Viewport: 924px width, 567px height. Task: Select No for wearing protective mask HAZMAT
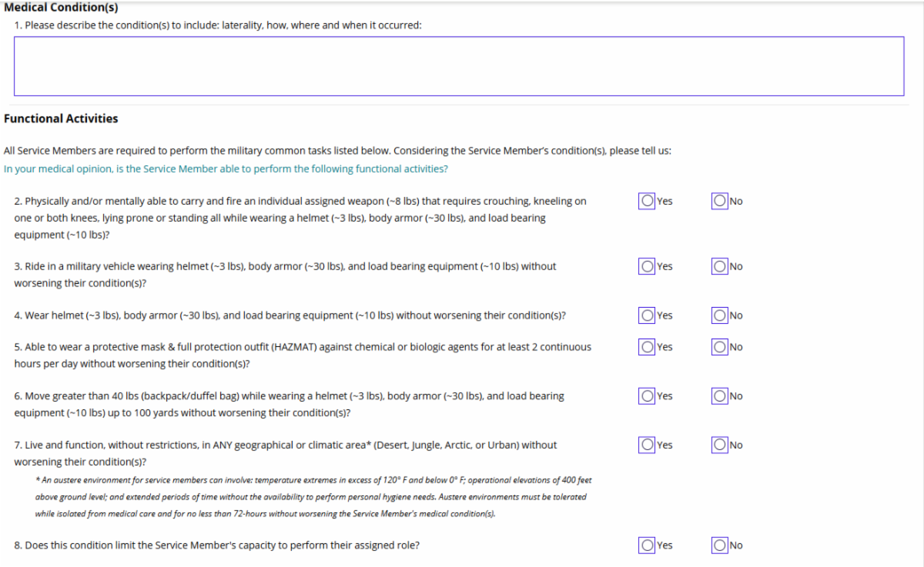coord(720,347)
